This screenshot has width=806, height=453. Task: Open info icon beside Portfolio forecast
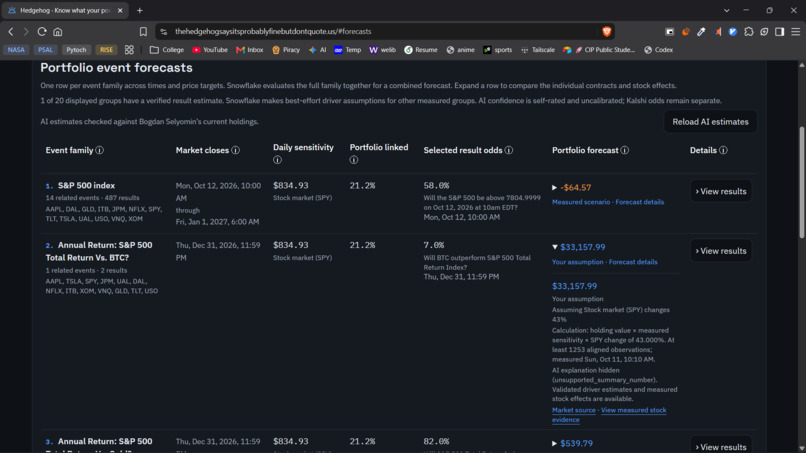click(625, 150)
